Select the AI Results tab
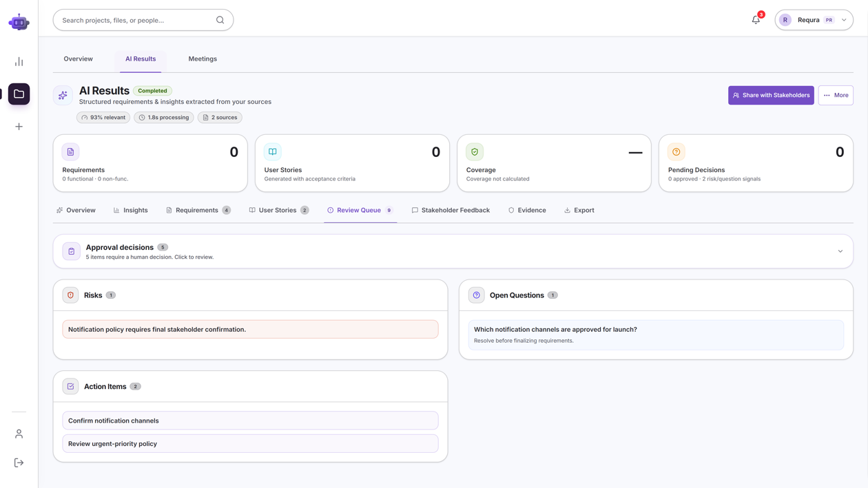Viewport: 868px width, 488px height. tap(141, 59)
